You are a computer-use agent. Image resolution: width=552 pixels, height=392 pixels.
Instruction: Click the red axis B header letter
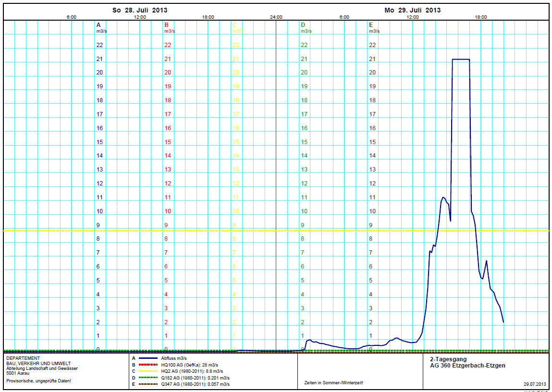[x=166, y=24]
